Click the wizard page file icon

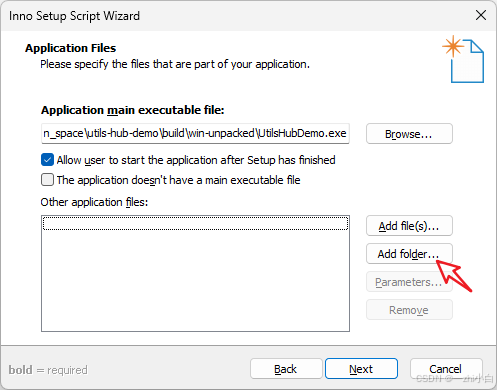[463, 59]
